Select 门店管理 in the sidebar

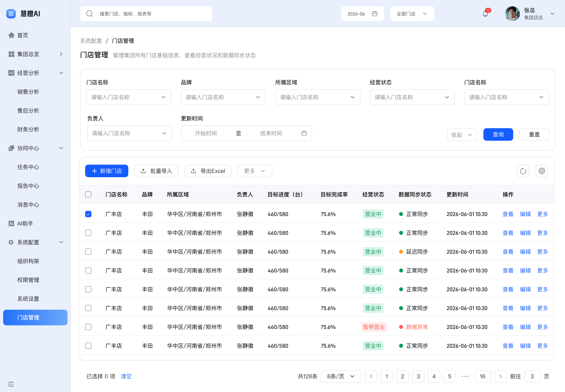click(35, 318)
